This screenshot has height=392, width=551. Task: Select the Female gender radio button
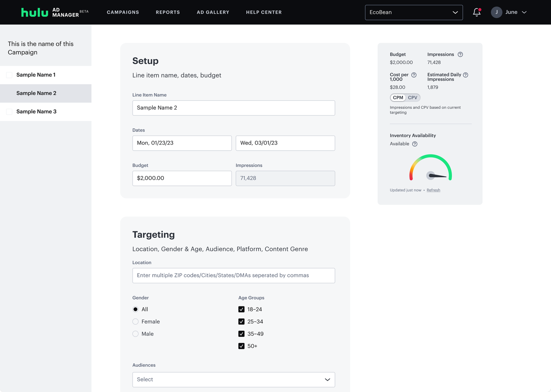[x=135, y=321]
